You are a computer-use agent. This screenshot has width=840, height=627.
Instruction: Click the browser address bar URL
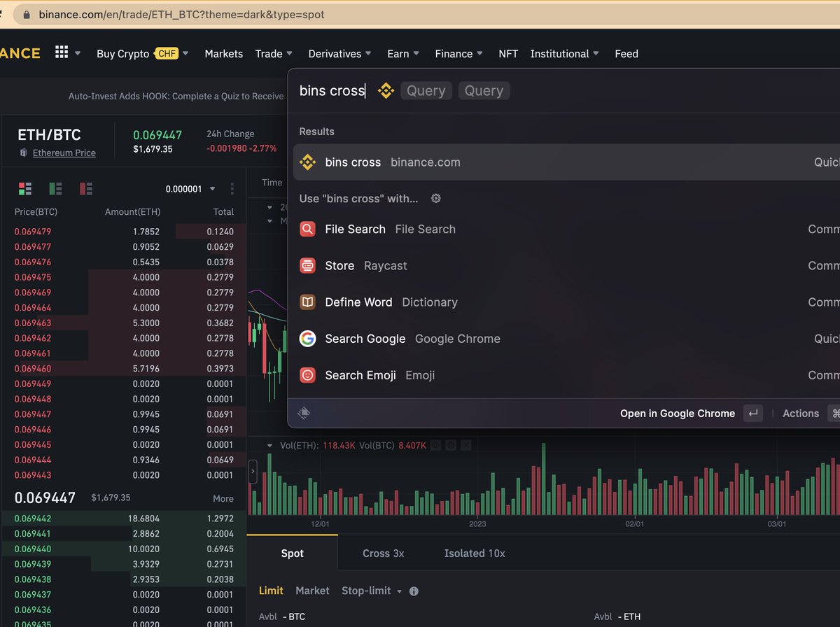click(x=182, y=14)
